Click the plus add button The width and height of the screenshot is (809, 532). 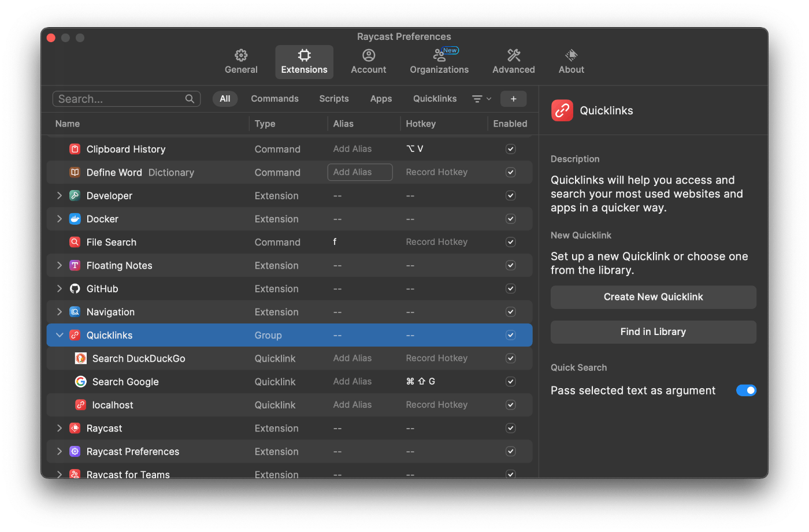click(x=513, y=99)
